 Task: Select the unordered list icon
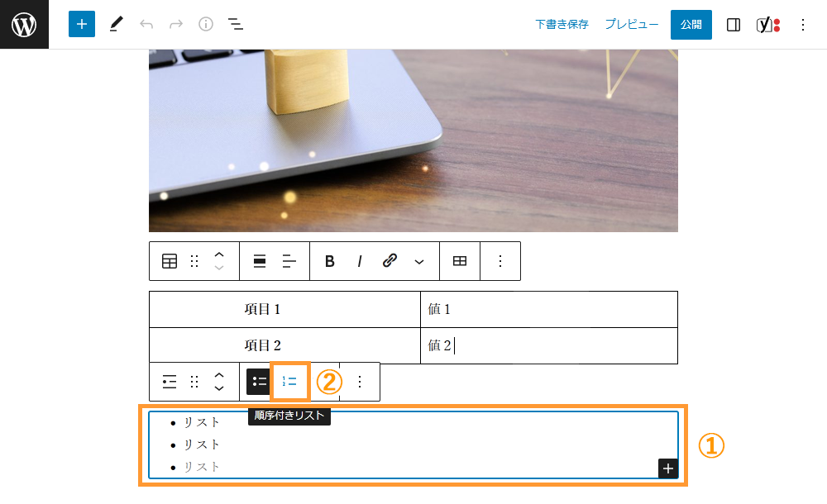[x=258, y=381]
